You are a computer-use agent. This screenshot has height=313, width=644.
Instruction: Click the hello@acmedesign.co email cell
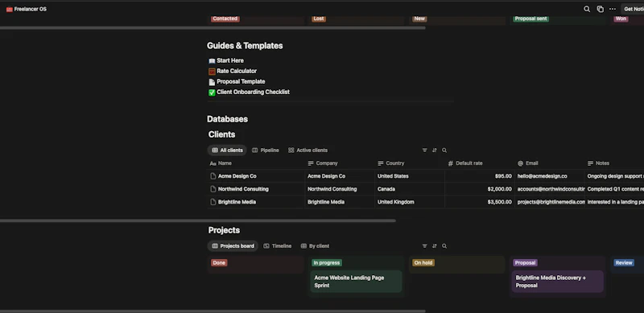(x=550, y=176)
